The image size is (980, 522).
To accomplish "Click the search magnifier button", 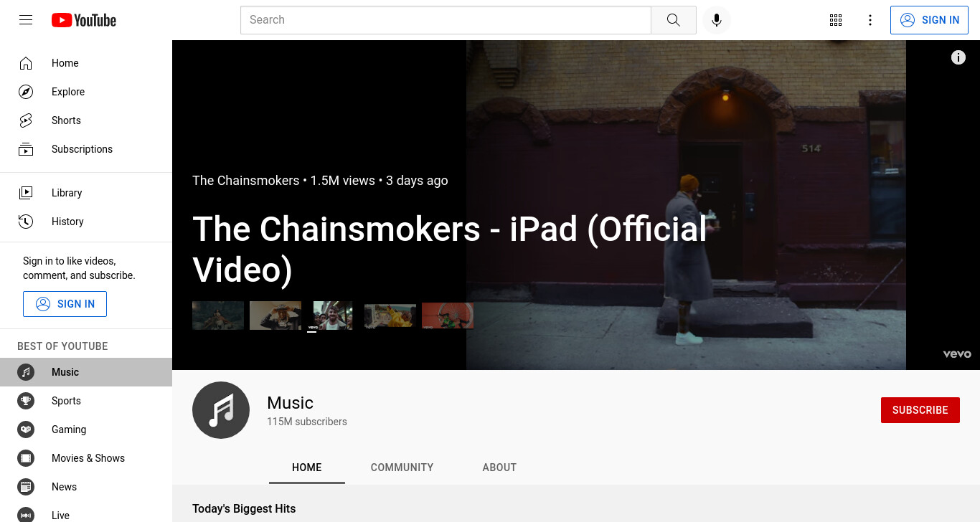I will (x=673, y=20).
